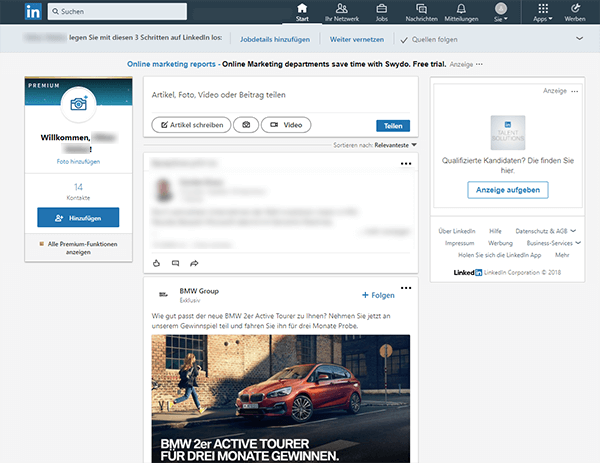The image size is (600, 463).
Task: Comment on the blurred post via speech icon
Action: [175, 263]
